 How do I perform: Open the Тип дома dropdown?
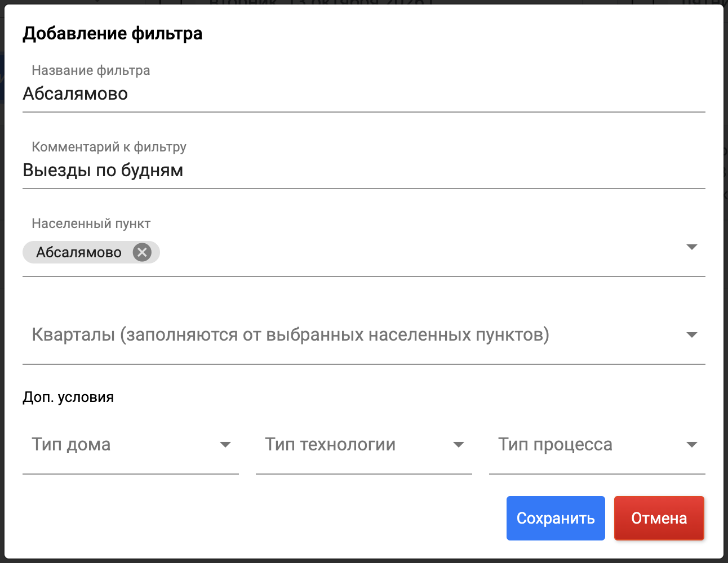[131, 445]
